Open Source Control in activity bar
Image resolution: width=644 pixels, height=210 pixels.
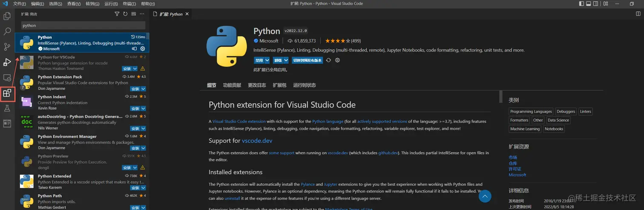(7, 47)
